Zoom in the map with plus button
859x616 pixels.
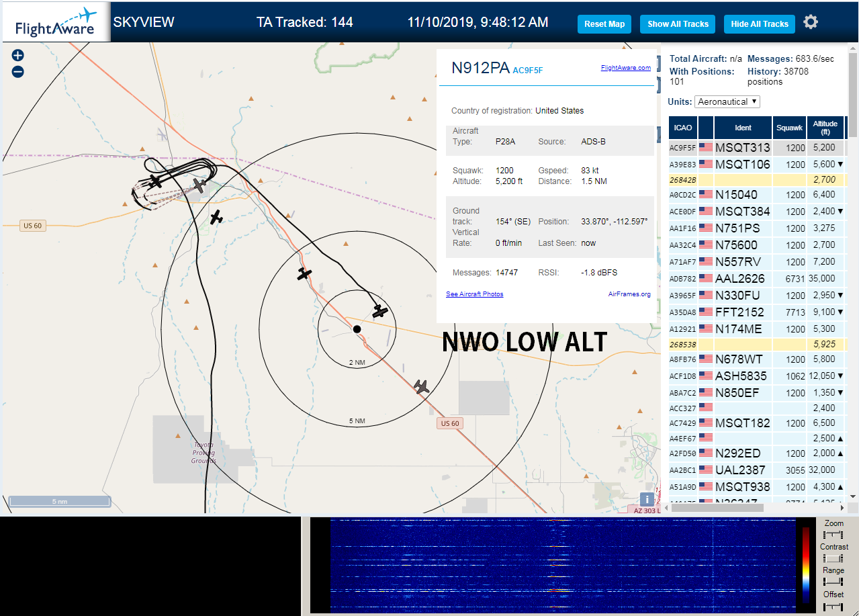point(18,56)
